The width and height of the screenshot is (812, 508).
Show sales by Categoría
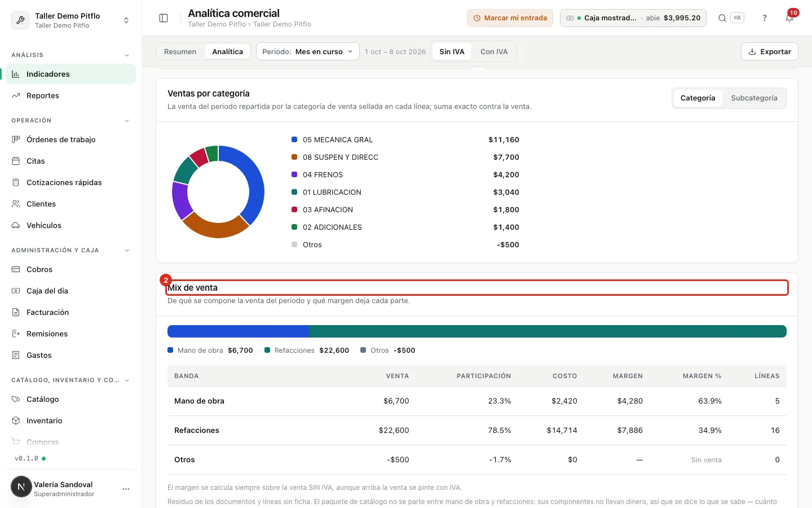pyautogui.click(x=698, y=98)
